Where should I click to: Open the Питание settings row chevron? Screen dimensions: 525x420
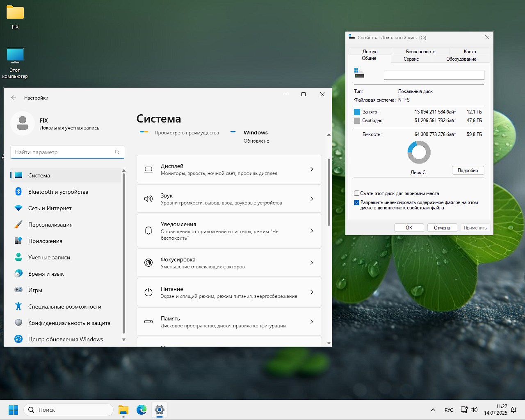(312, 292)
